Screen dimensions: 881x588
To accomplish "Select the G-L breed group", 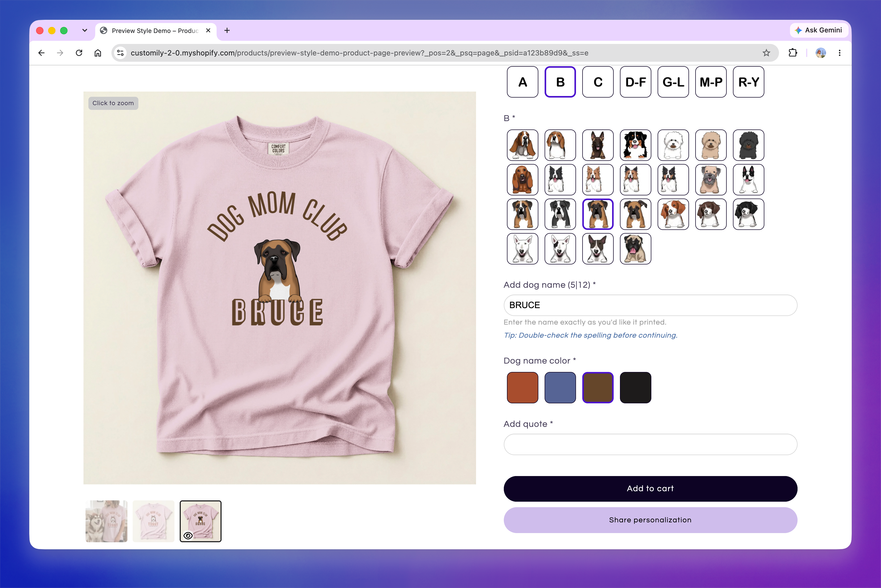I will click(673, 82).
